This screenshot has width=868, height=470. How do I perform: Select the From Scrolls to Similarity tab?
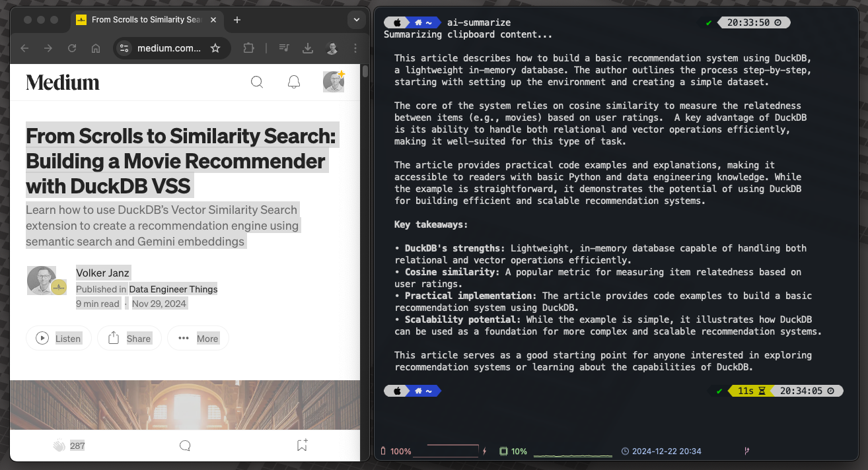(145, 19)
